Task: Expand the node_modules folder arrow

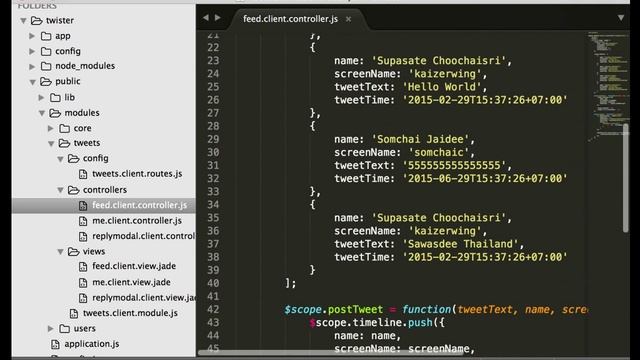Action: coord(32,66)
